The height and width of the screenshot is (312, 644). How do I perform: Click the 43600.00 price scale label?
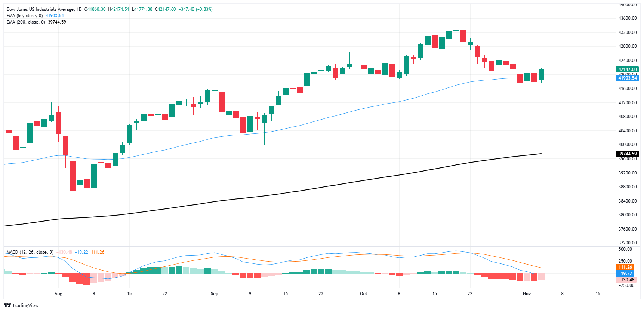(628, 18)
